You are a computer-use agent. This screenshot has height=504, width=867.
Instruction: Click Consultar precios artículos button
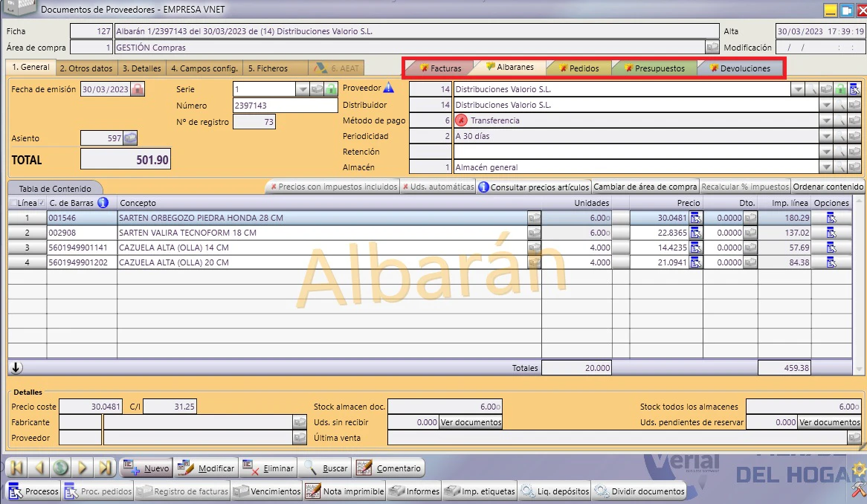pos(534,187)
